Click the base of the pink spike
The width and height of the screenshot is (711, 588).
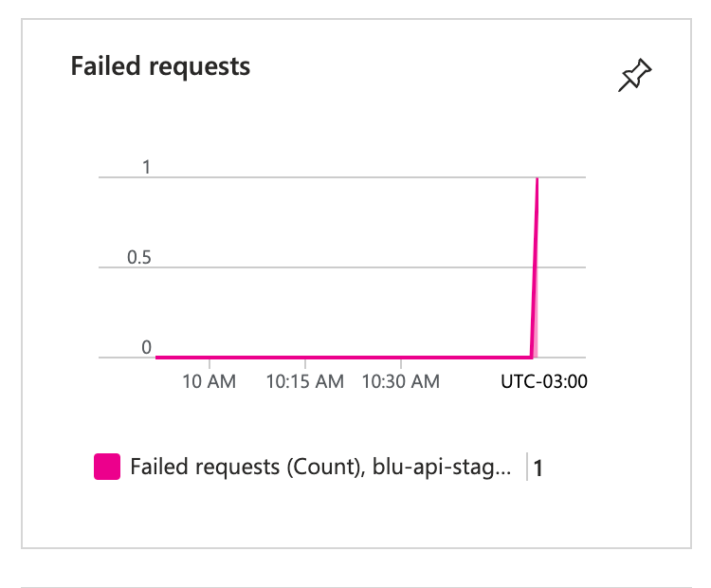point(532,357)
